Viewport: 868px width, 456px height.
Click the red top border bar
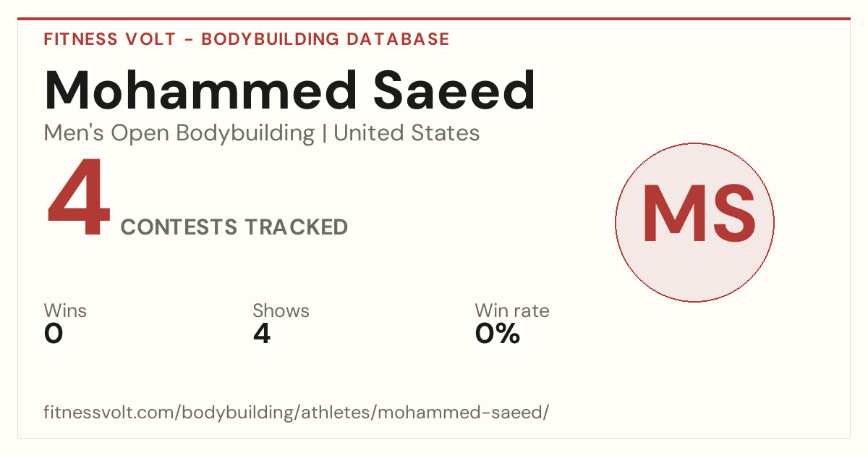[434, 19]
